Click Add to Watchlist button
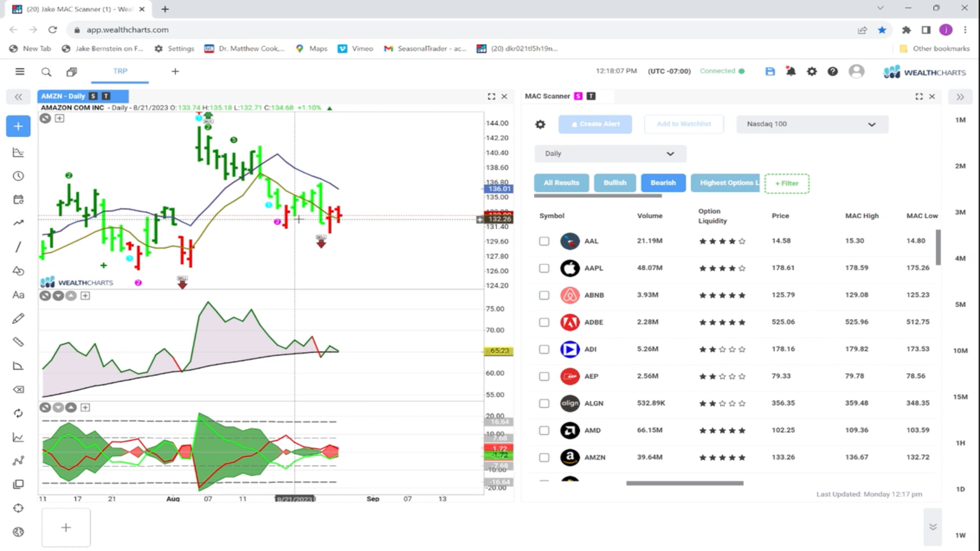The width and height of the screenshot is (980, 551). [684, 124]
